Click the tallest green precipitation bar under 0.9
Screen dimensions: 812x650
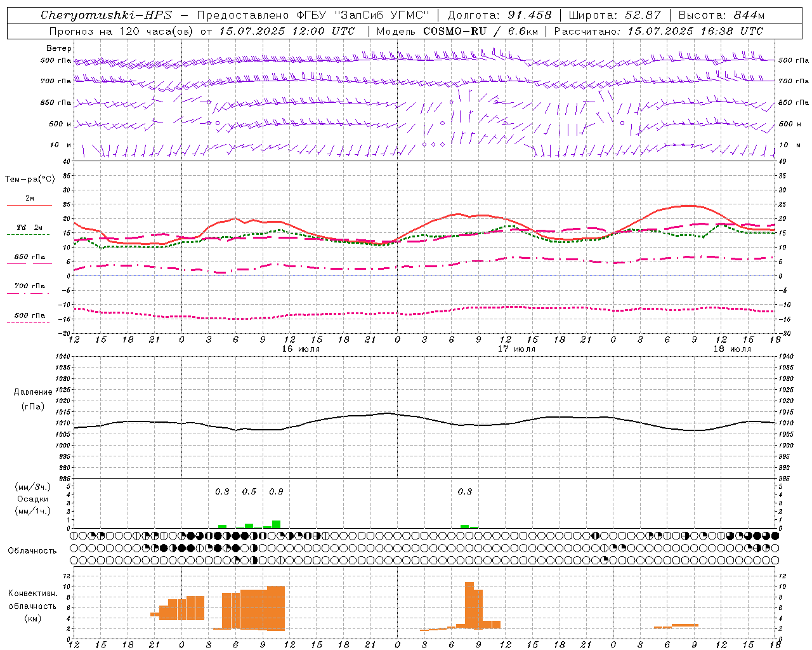(276, 524)
